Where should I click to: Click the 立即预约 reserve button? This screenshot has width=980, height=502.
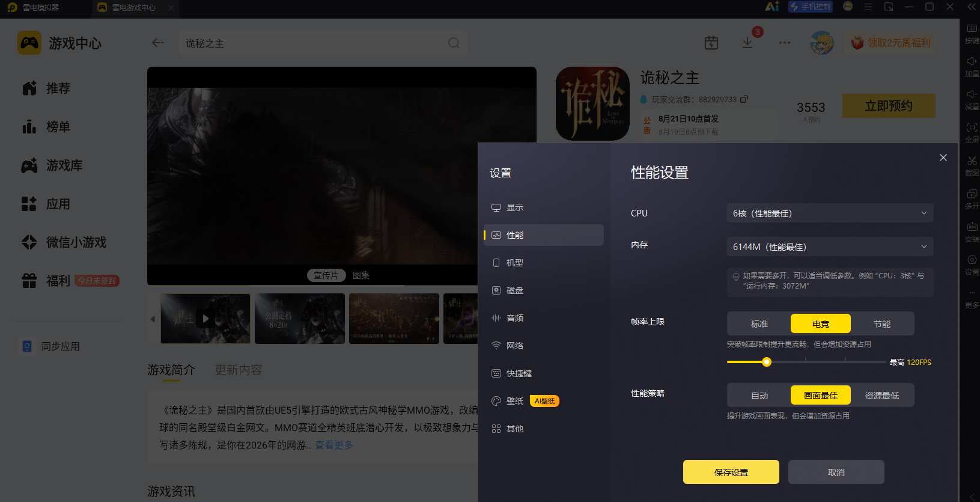[889, 106]
